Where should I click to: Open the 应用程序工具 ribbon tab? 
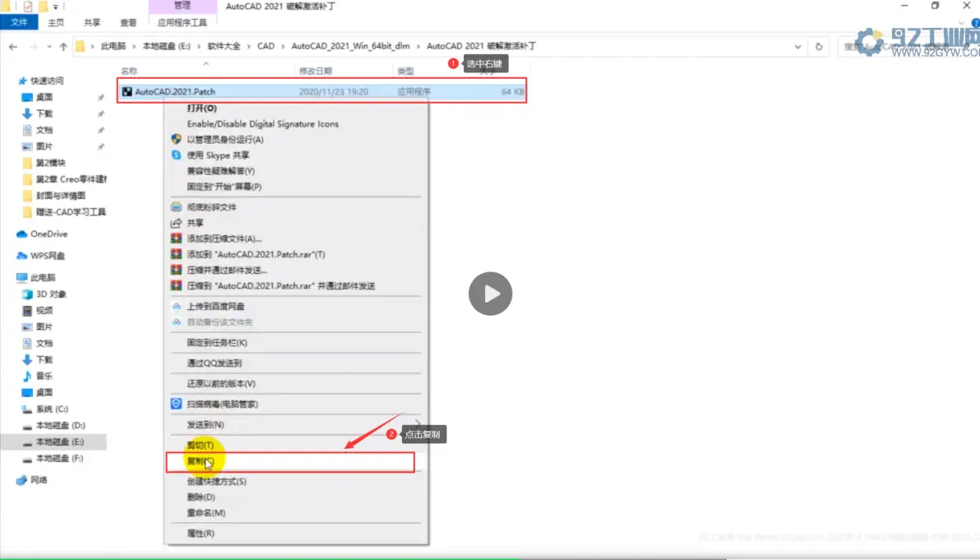(182, 22)
